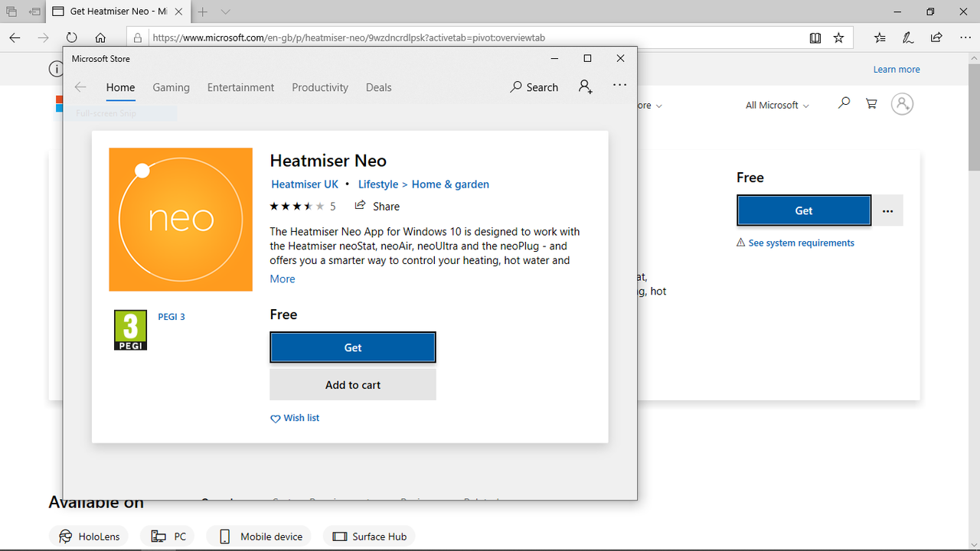Click the Microsoft Store window title

(101, 59)
